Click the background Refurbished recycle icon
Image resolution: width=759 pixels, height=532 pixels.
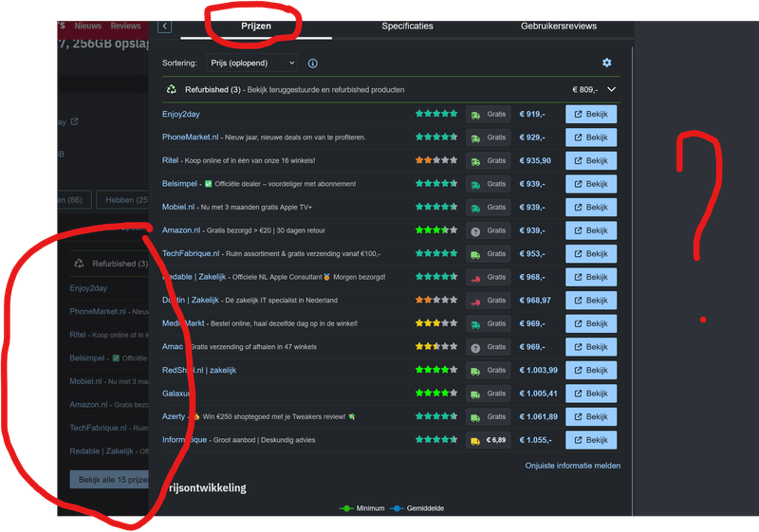(x=79, y=264)
